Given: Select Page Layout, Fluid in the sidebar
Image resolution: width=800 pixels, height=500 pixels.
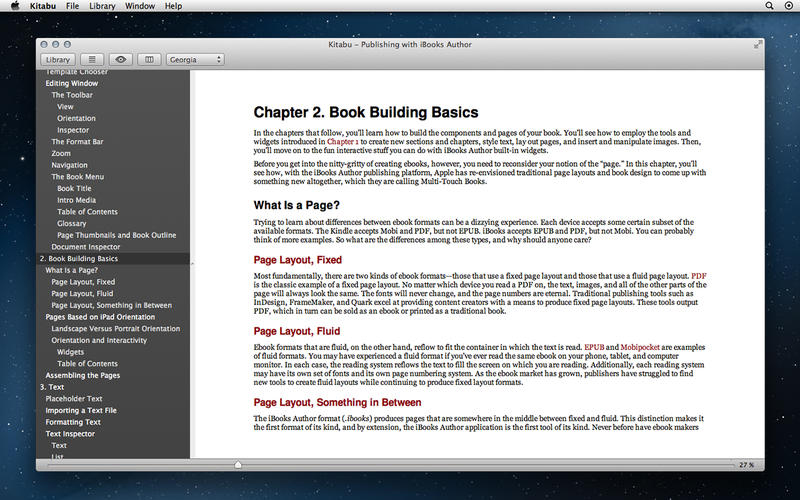Looking at the screenshot, I should pos(82,294).
